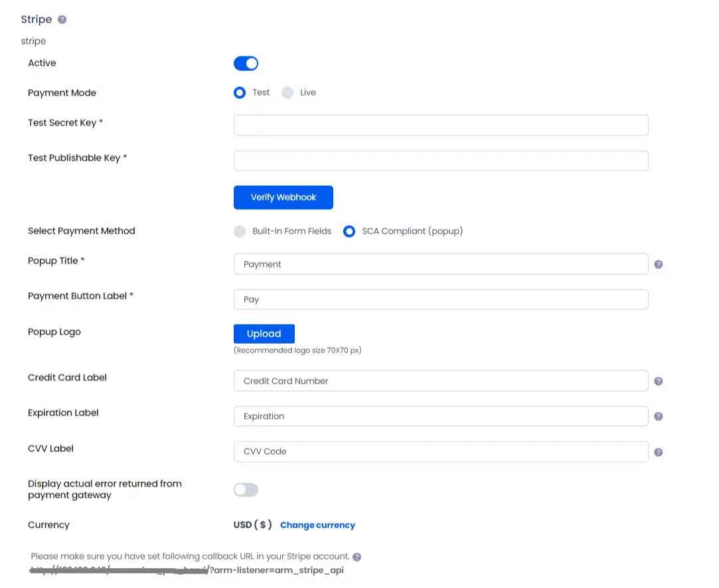
Task: Choose Built-In Form Fields payment method
Action: (240, 232)
